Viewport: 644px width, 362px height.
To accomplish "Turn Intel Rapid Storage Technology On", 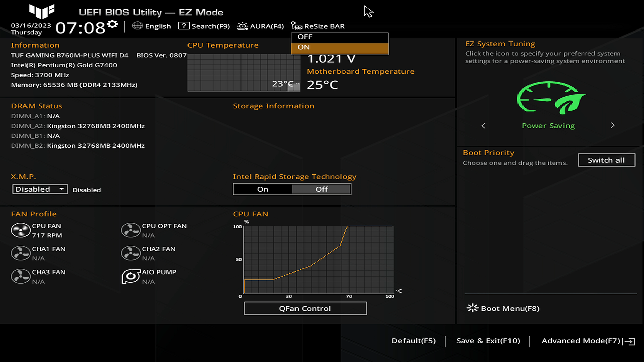I will click(x=263, y=189).
